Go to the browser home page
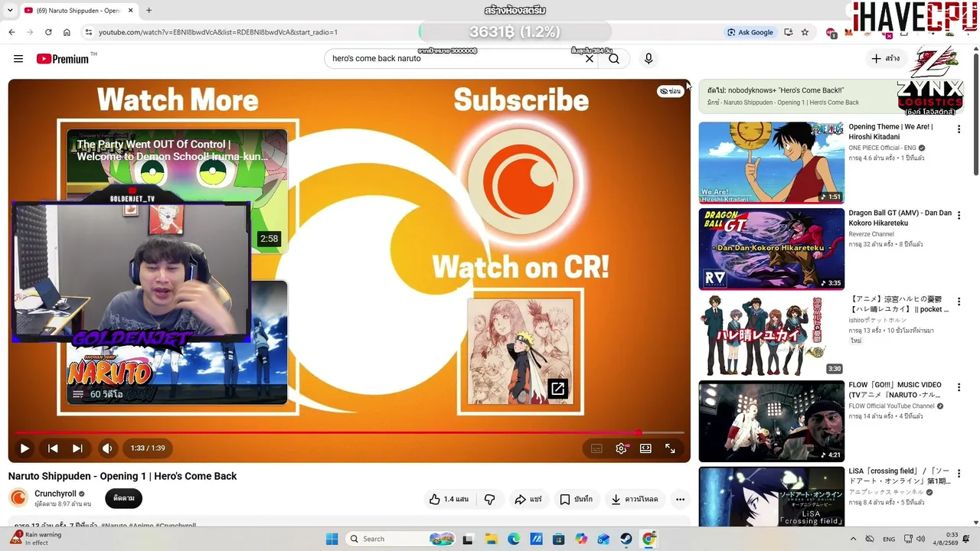The width and height of the screenshot is (980, 551). (67, 32)
